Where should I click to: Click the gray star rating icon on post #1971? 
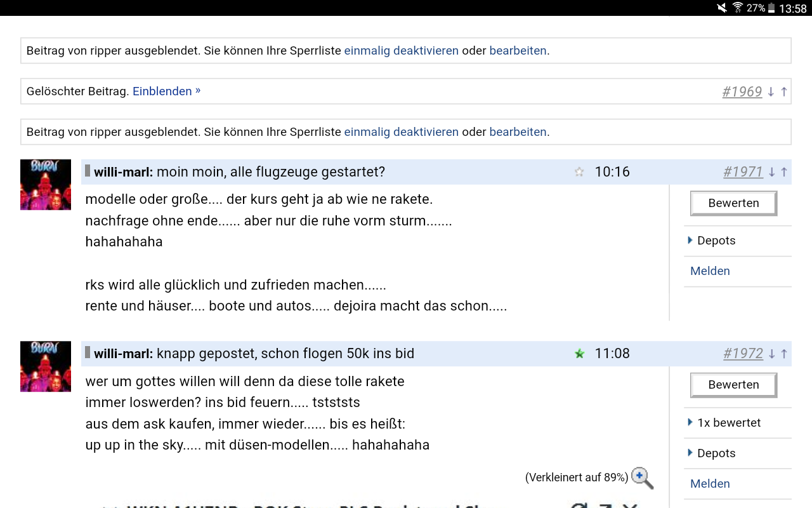click(x=579, y=171)
